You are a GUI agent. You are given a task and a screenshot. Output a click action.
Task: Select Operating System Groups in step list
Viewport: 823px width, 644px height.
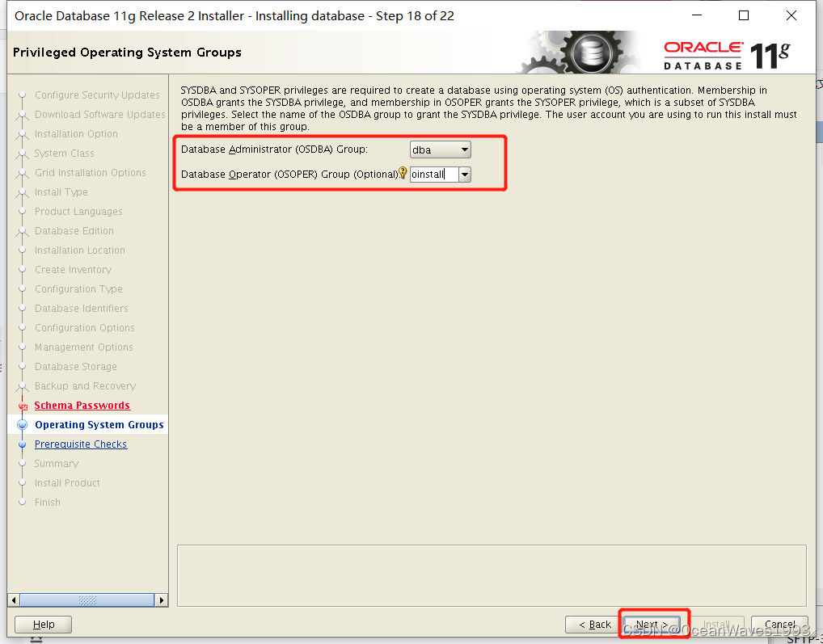(x=99, y=425)
